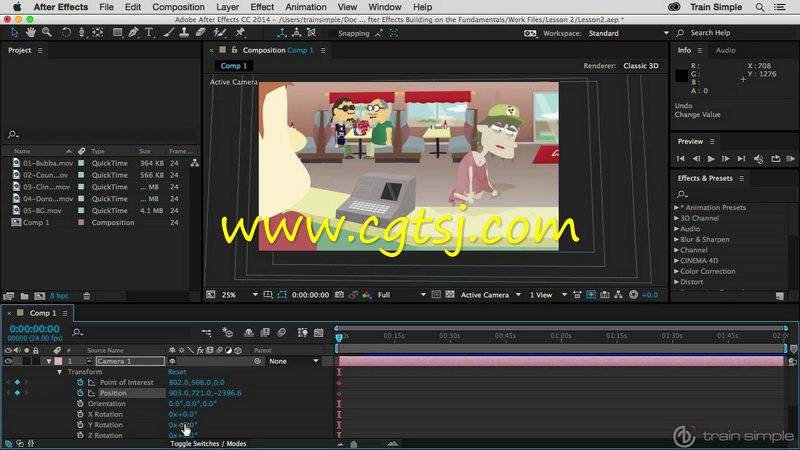Open the Composition menu
800x450 pixels.
pos(178,7)
